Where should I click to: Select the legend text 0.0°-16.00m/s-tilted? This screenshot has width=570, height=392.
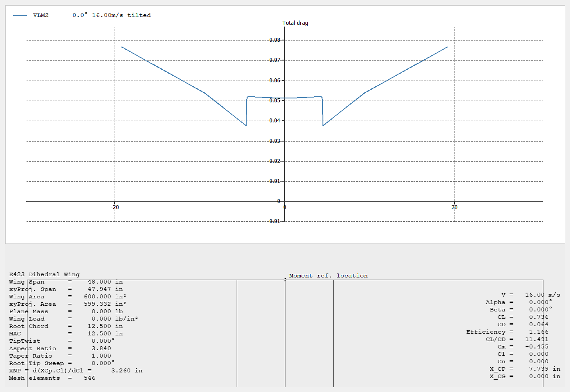(111, 15)
